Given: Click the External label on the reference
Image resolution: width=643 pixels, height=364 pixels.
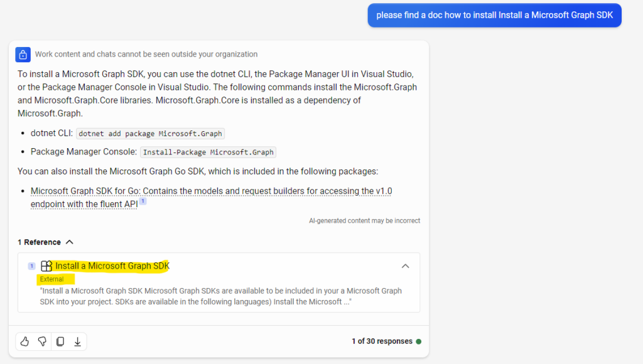Looking at the screenshot, I should pos(51,279).
